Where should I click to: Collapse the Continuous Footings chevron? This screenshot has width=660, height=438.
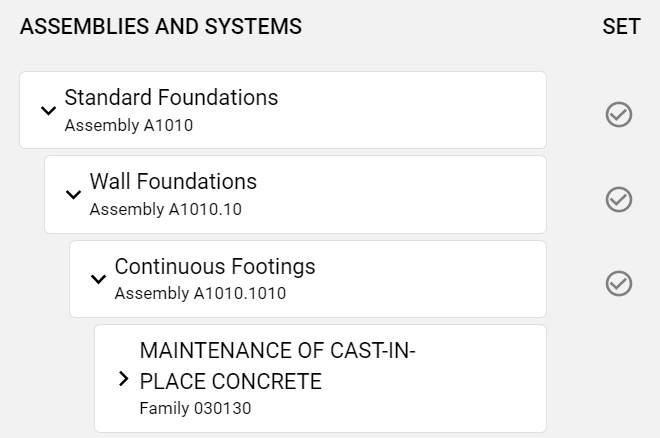pyautogui.click(x=98, y=279)
